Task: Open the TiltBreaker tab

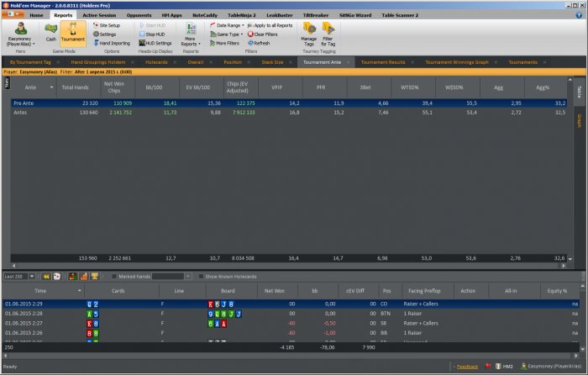Action: click(316, 15)
